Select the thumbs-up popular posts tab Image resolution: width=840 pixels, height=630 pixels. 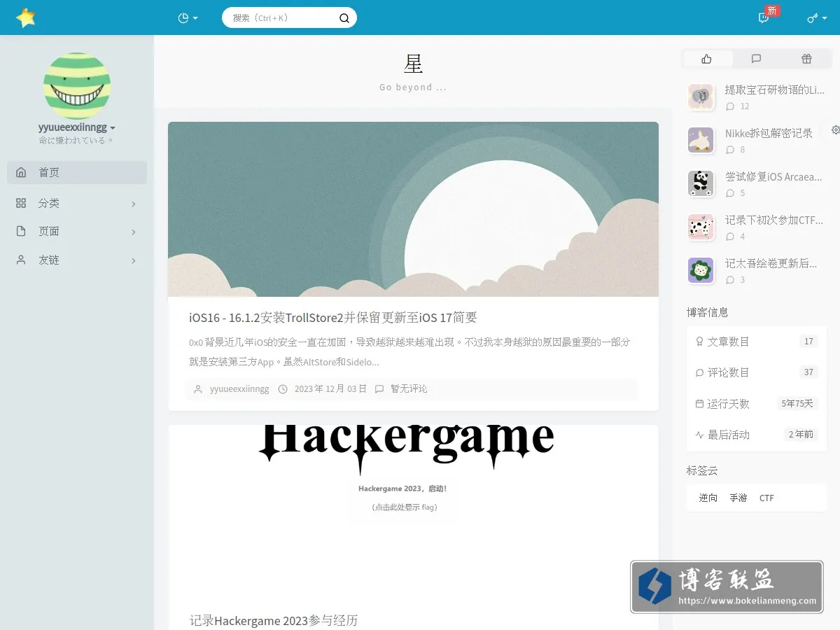click(707, 59)
